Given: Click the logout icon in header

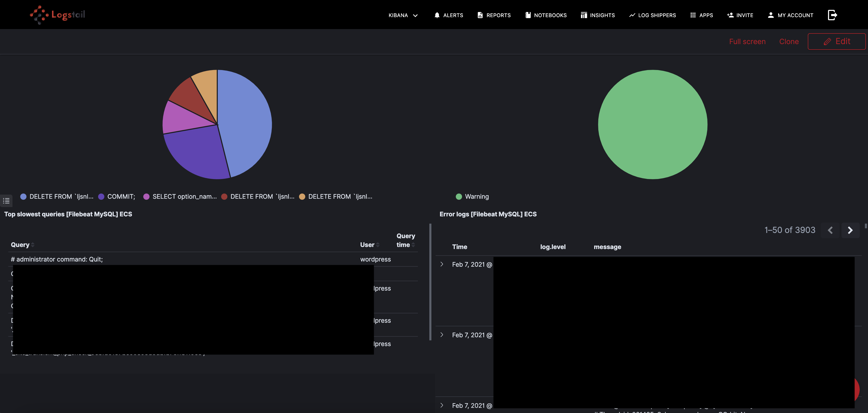Looking at the screenshot, I should [832, 15].
